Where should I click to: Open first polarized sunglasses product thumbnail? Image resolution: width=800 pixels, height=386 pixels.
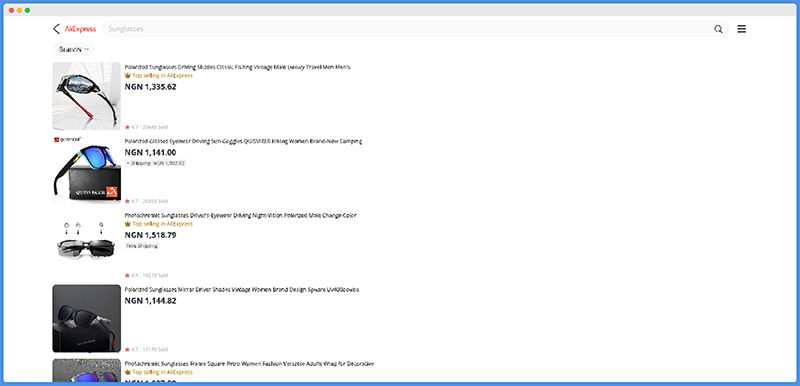coord(87,96)
